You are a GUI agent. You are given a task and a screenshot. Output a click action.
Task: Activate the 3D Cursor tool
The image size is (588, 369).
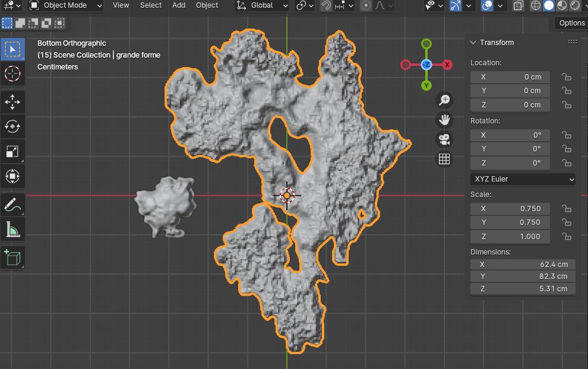tap(12, 74)
